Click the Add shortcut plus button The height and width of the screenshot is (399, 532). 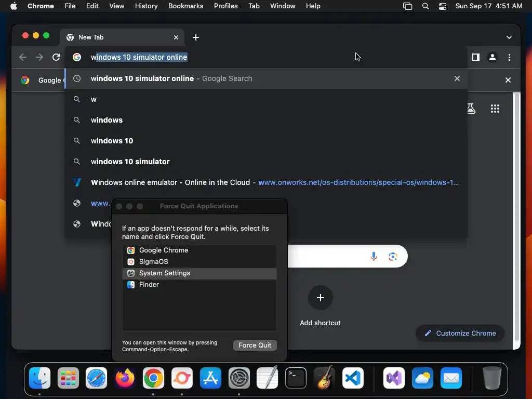(320, 298)
